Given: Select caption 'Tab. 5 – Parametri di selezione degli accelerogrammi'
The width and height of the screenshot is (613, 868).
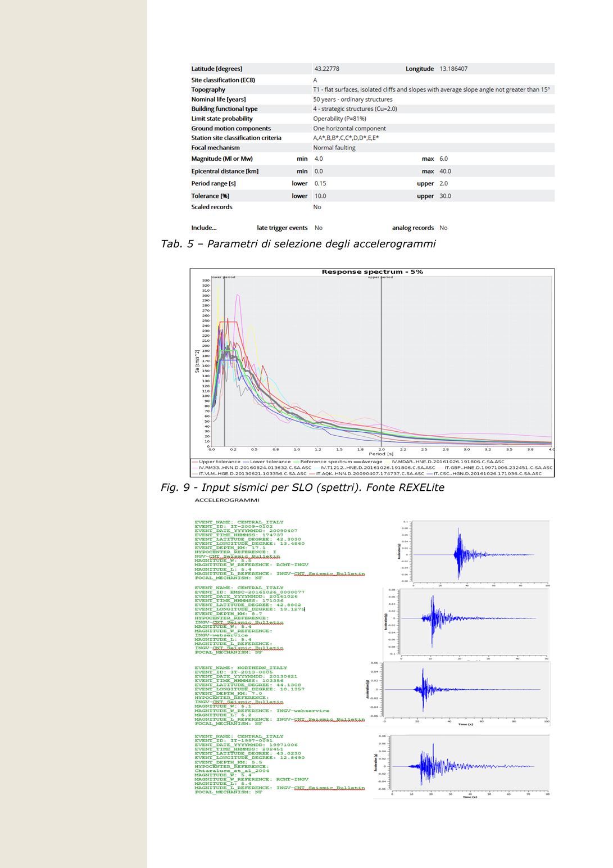Looking at the screenshot, I should (298, 244).
